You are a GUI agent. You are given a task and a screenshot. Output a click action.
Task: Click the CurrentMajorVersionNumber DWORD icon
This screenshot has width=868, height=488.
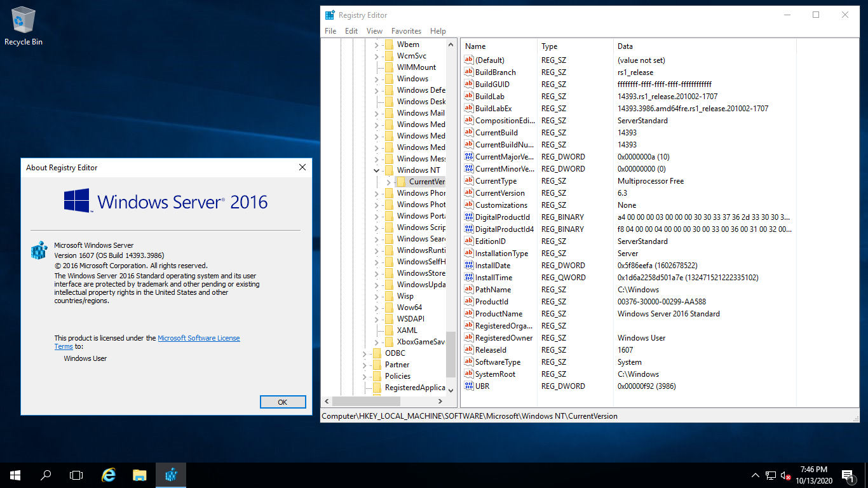pyautogui.click(x=469, y=157)
